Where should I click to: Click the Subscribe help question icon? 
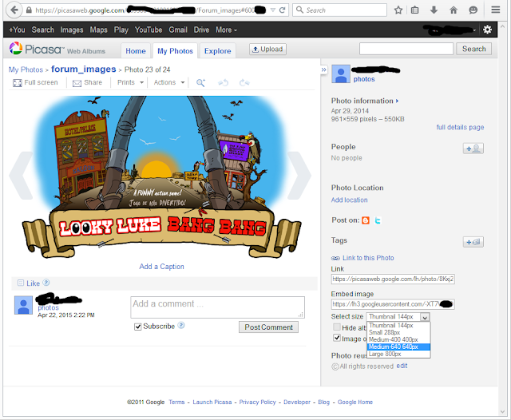tap(181, 325)
